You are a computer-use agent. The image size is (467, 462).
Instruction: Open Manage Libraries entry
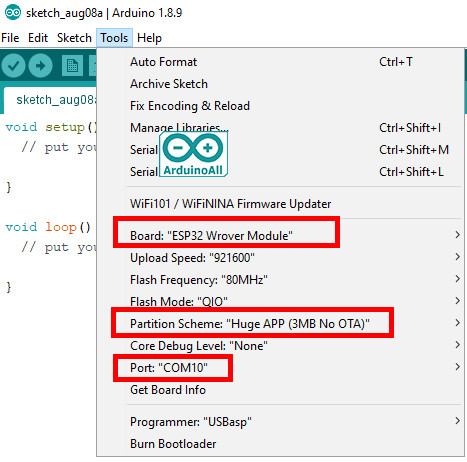click(280, 128)
